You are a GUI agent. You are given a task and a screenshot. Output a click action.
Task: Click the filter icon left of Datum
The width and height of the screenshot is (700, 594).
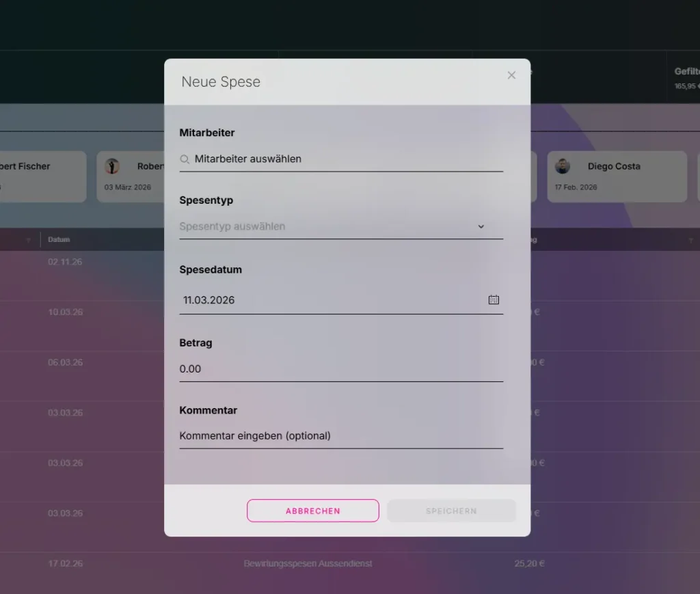(x=29, y=240)
